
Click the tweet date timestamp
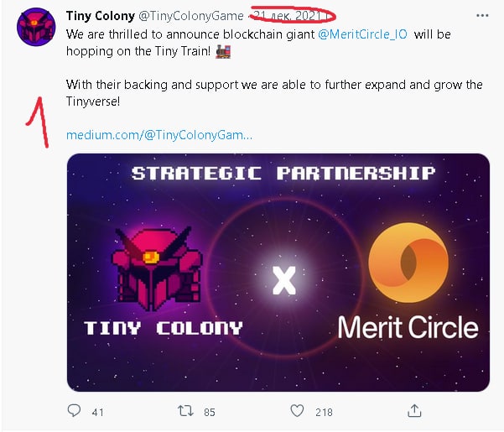click(x=292, y=16)
